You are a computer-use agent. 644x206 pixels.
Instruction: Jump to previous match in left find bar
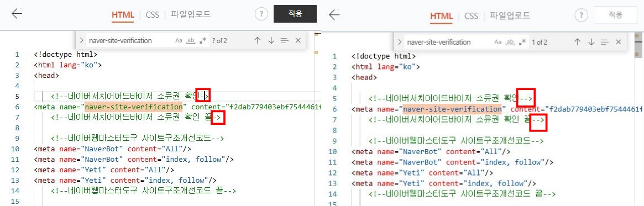click(258, 40)
